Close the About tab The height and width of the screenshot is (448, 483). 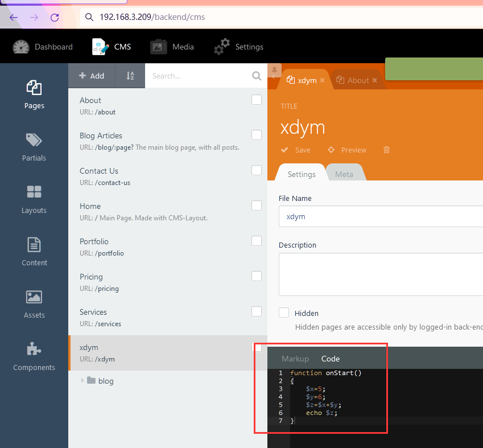[x=375, y=80]
